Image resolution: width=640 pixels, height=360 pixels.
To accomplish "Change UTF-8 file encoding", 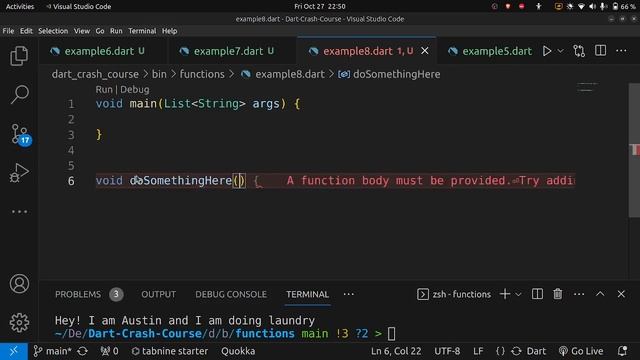I will point(447,351).
